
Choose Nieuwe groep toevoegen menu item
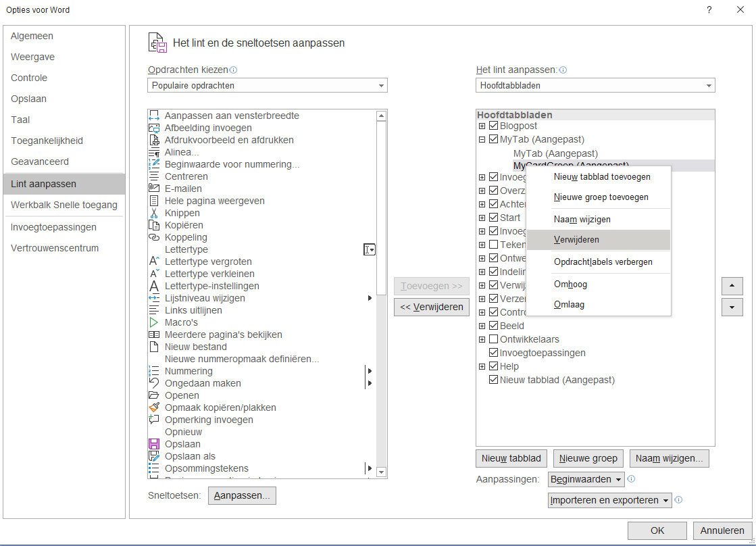pyautogui.click(x=599, y=197)
